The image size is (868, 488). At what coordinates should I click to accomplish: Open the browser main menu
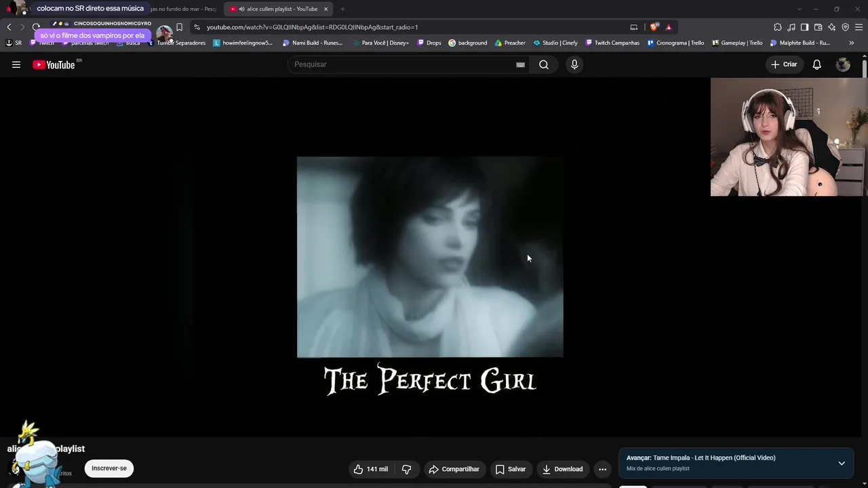pyautogui.click(x=859, y=27)
